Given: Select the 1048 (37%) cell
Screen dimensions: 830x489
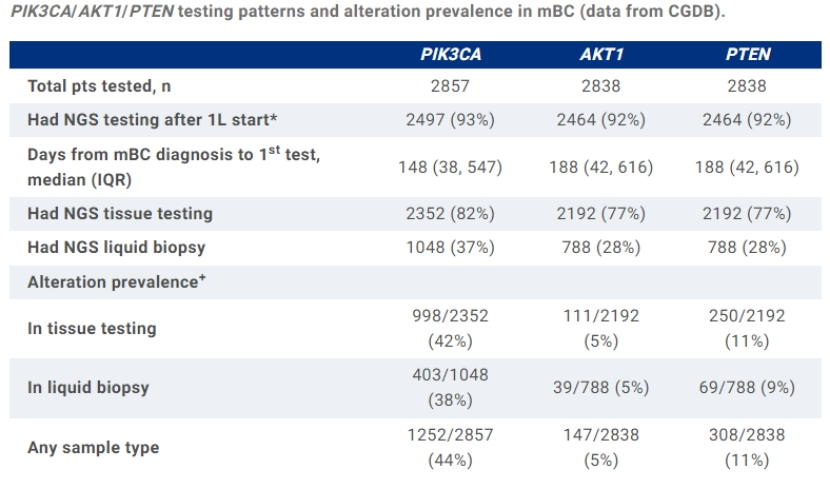Looking at the screenshot, I should click(x=450, y=246).
